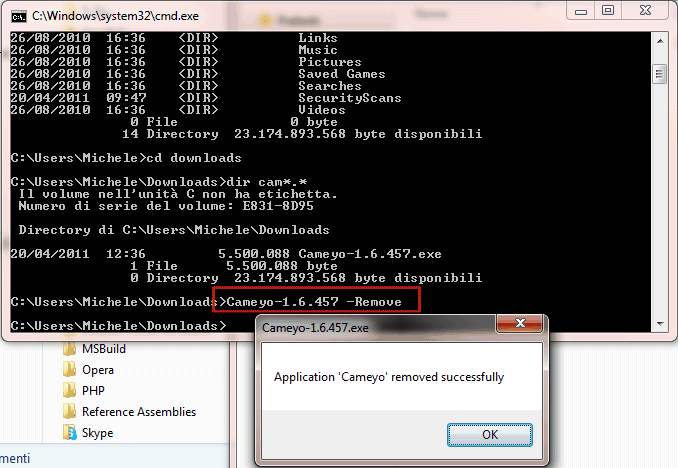Click the 'removed successfully' message text
The image size is (678, 468).
(448, 377)
